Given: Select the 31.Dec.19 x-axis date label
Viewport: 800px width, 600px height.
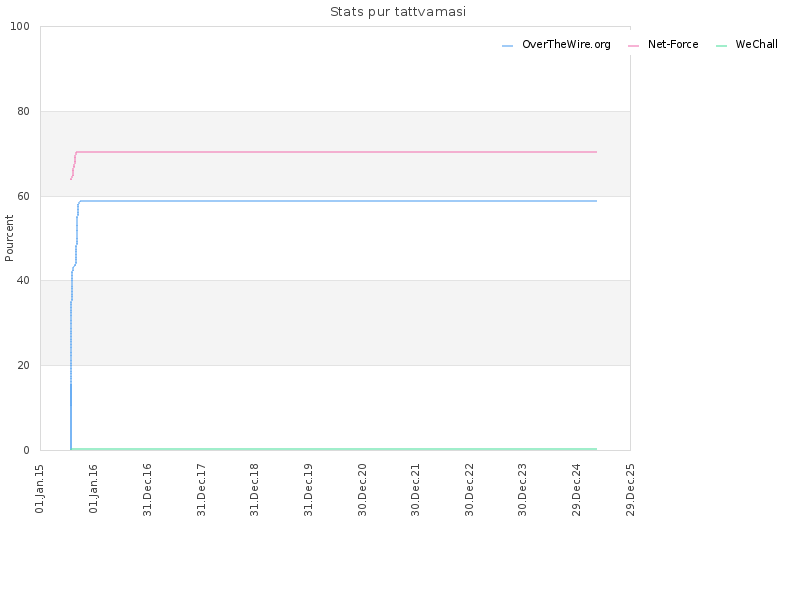Looking at the screenshot, I should click(x=308, y=490).
